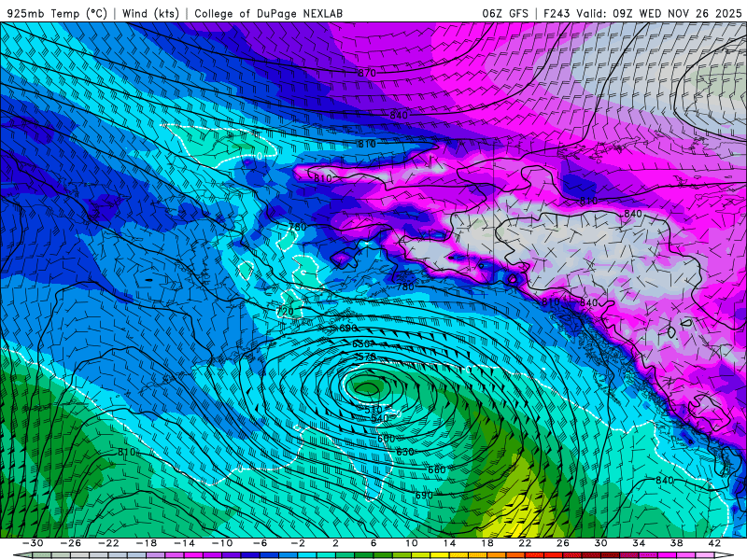Click the positive 2 color scale label

(x=335, y=543)
